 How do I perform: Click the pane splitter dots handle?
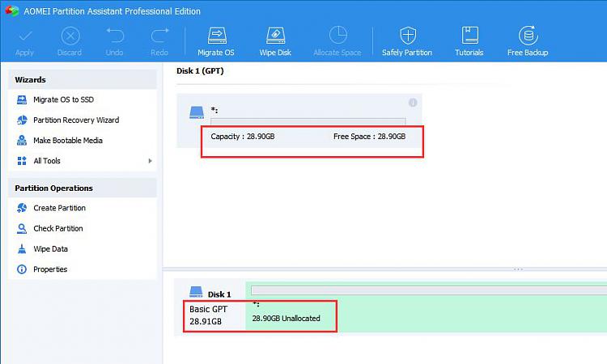(x=518, y=269)
